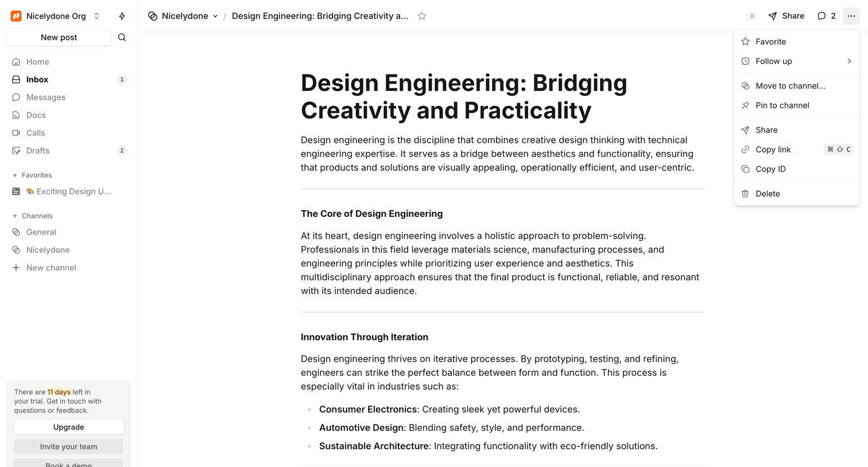This screenshot has height=467, width=868.
Task: Click the Upgrade button
Action: [69, 427]
